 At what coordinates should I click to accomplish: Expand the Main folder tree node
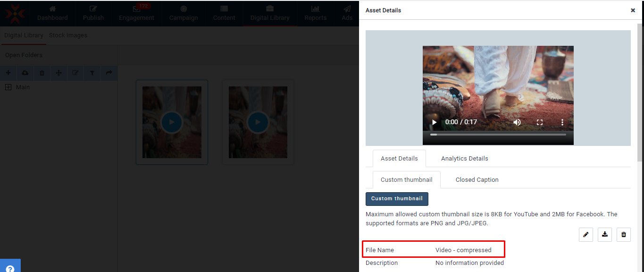click(8, 87)
